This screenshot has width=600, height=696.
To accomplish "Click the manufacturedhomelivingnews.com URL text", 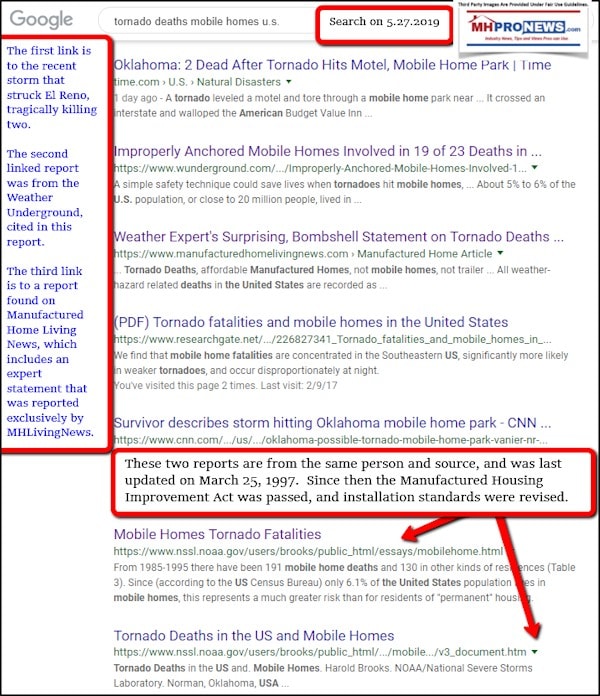I will point(303,254).
